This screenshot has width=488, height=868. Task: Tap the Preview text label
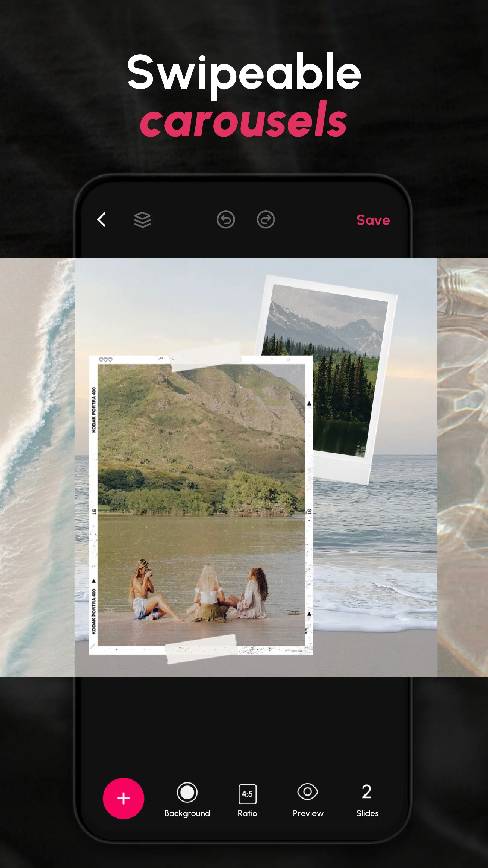(x=308, y=813)
